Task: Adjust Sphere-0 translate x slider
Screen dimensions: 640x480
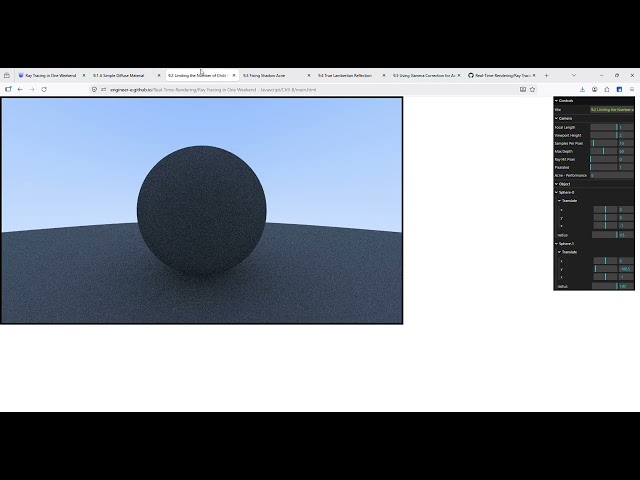Action: [x=605, y=209]
